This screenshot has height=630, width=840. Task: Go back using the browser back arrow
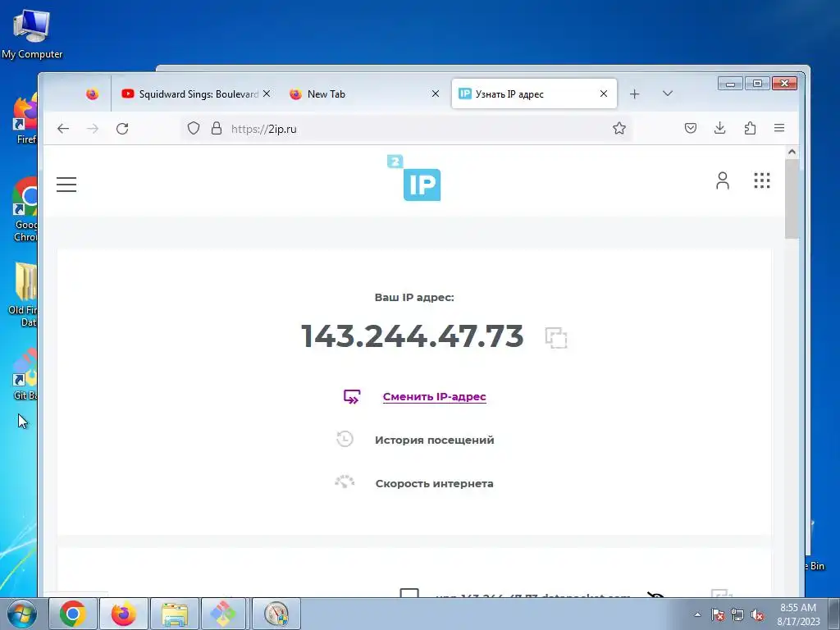[63, 129]
